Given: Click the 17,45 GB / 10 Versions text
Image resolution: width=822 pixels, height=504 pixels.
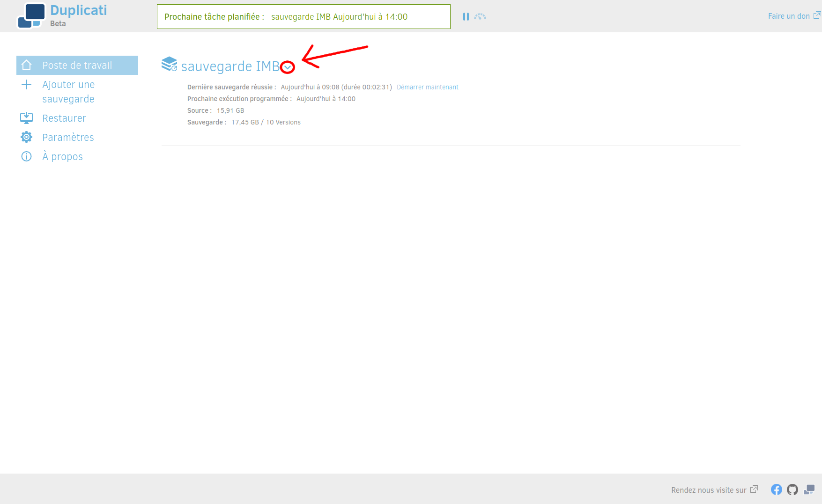Looking at the screenshot, I should (x=266, y=122).
